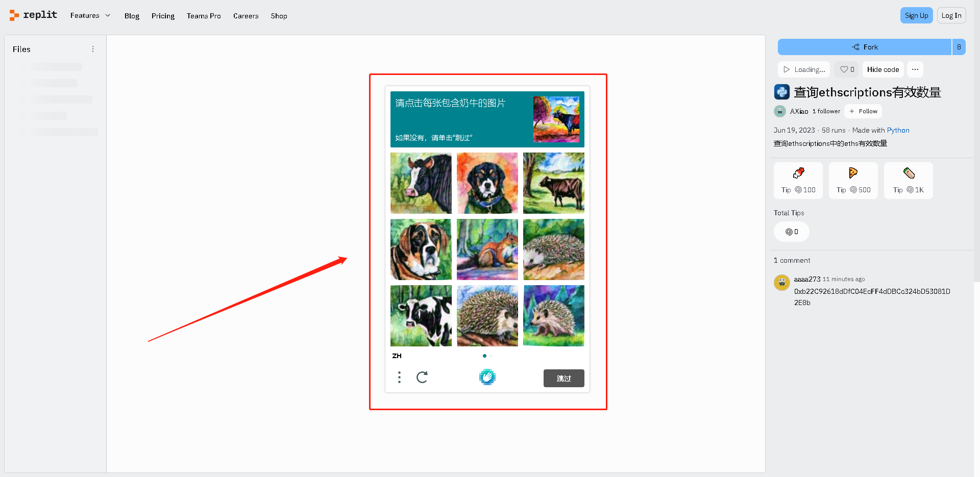Image resolution: width=980 pixels, height=477 pixels.
Task: Open the Pricing page
Action: (163, 16)
